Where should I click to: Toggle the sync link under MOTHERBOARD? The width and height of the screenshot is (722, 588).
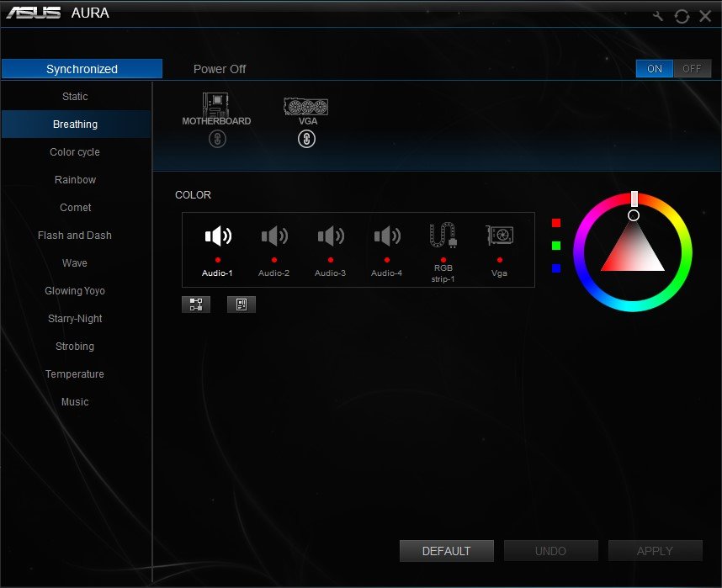[x=217, y=139]
